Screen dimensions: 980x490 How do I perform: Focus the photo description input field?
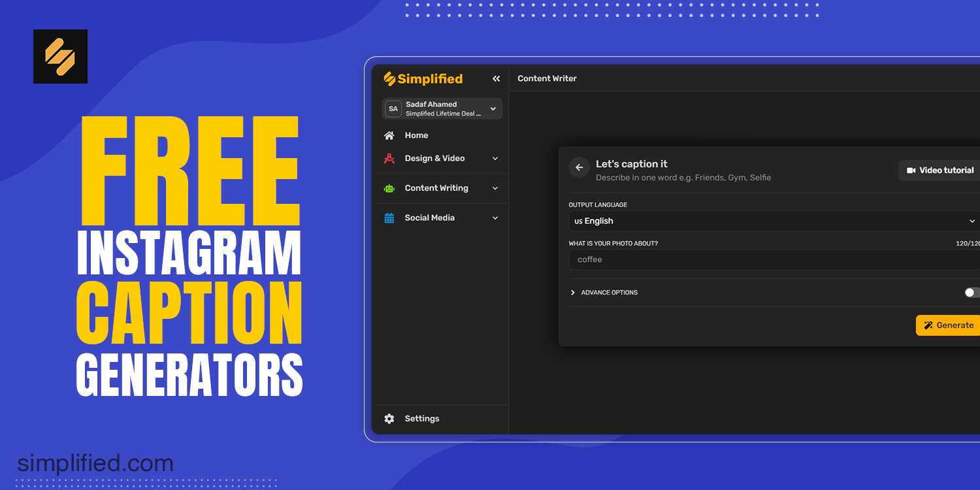coord(774,259)
